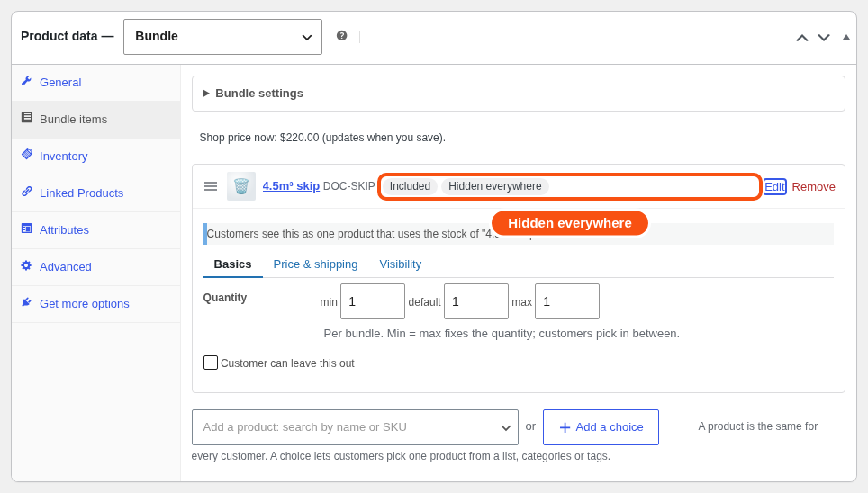Viewport: 868px width, 493px height.
Task: Click the help question mark icon
Action: (341, 35)
